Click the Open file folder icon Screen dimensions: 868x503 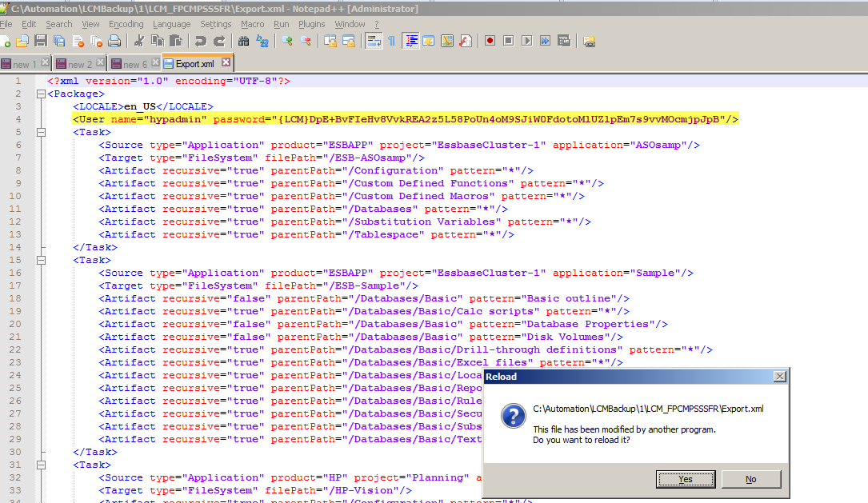(x=22, y=42)
